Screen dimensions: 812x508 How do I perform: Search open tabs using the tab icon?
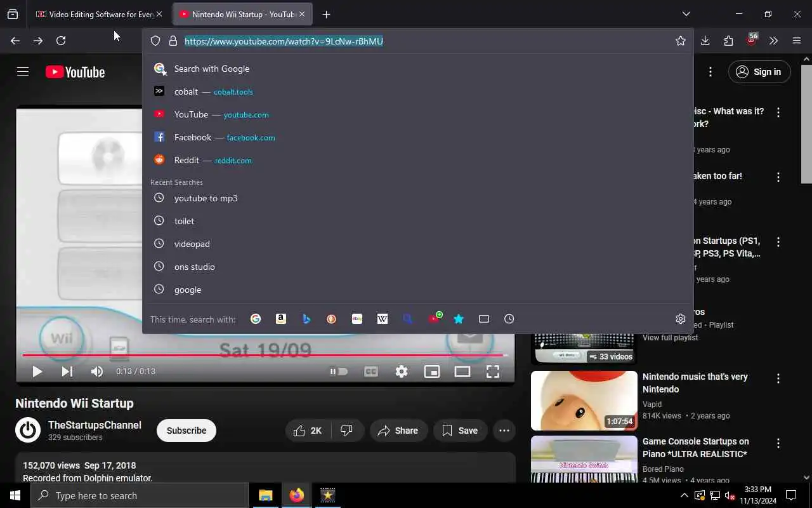[484, 319]
